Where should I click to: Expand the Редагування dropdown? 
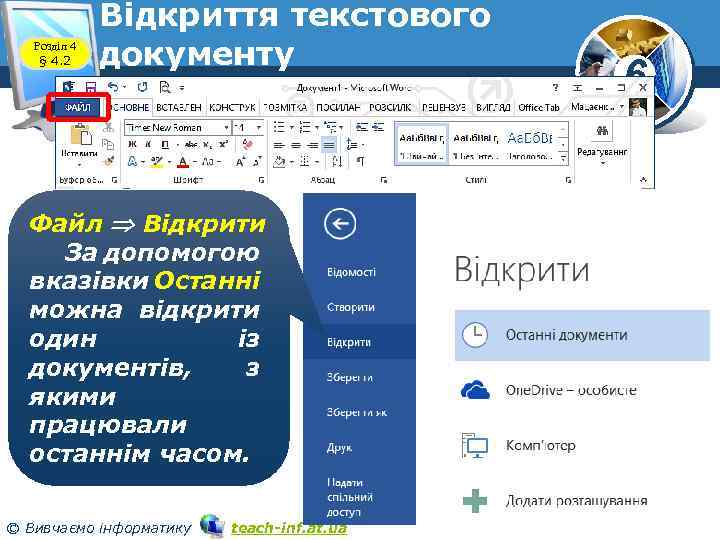tap(602, 163)
